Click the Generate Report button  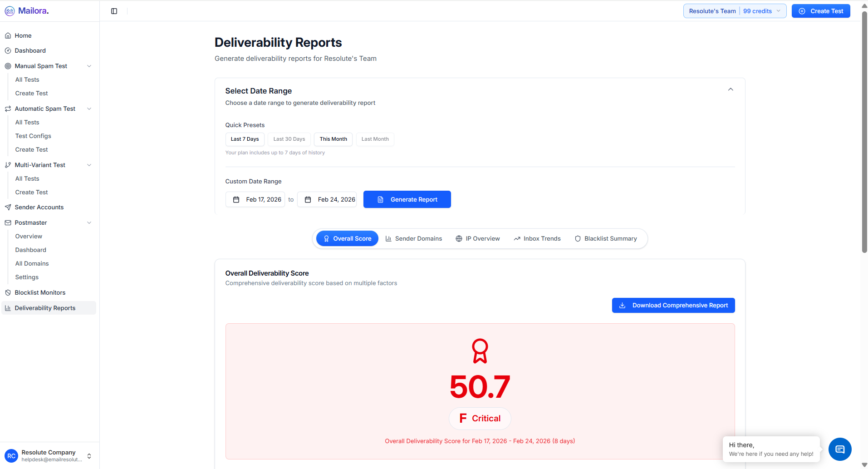[x=407, y=199]
